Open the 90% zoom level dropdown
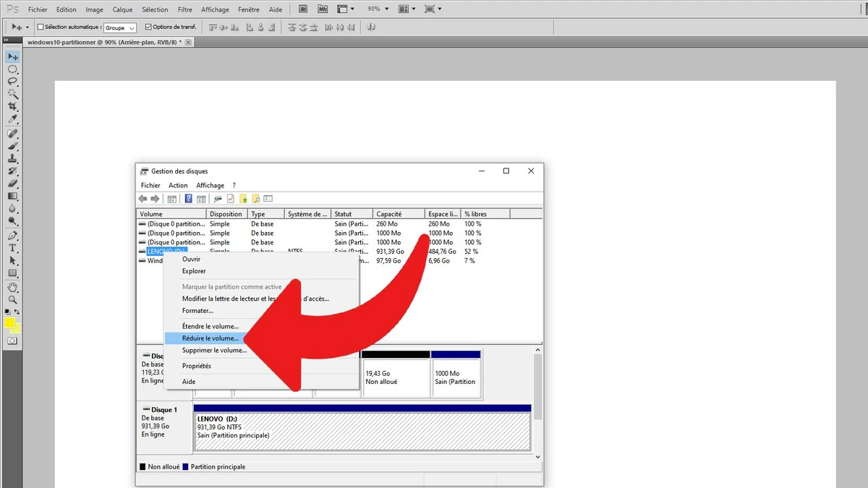 pyautogui.click(x=377, y=9)
